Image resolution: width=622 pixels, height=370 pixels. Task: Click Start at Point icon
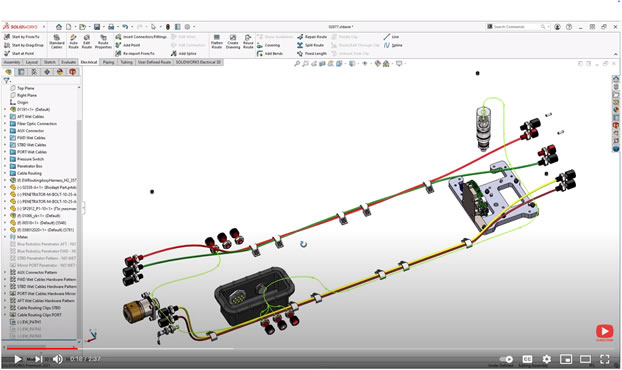7,53
